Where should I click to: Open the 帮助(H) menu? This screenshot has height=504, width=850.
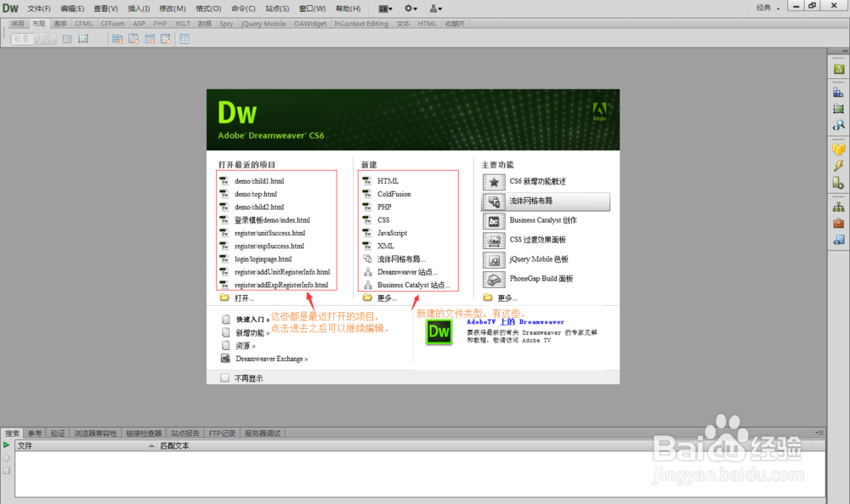[348, 8]
